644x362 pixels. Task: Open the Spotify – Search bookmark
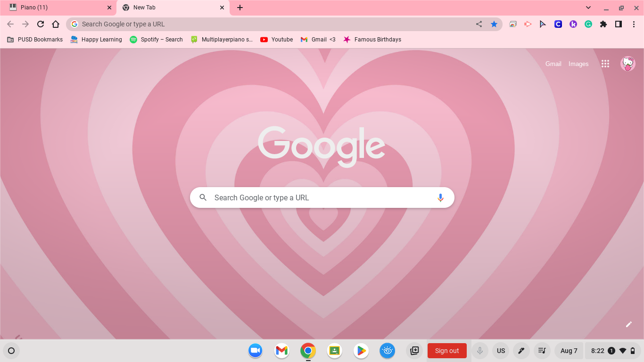156,40
